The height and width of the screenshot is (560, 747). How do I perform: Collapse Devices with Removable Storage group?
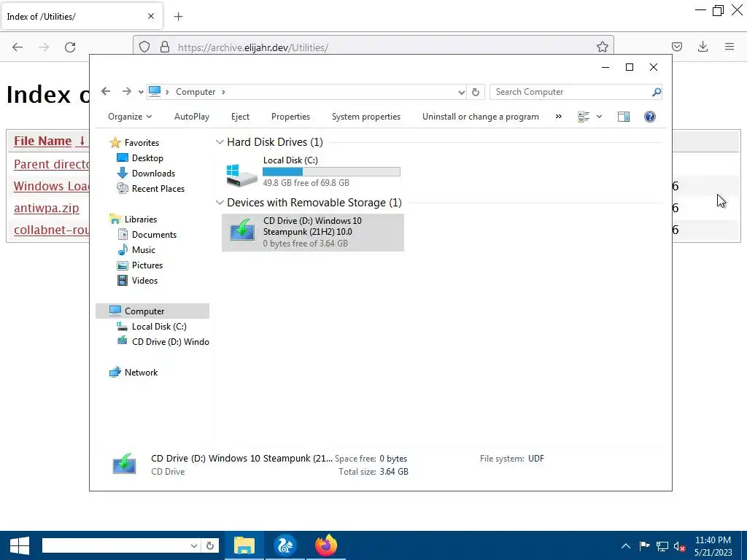click(220, 203)
